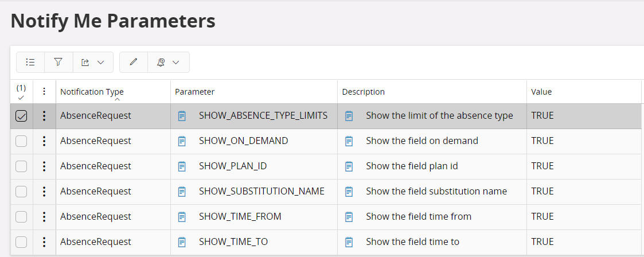Click the Value column header
The image size is (644, 257).
click(x=541, y=92)
